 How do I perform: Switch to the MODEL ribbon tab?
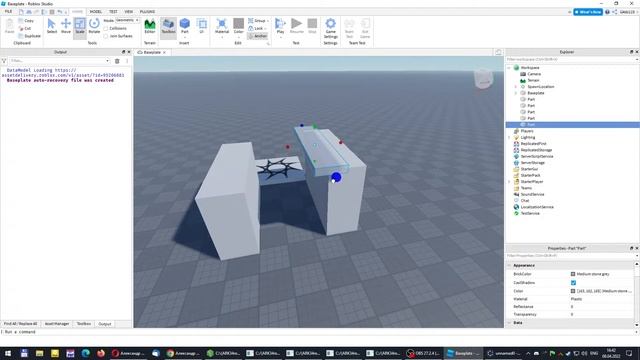(x=96, y=11)
